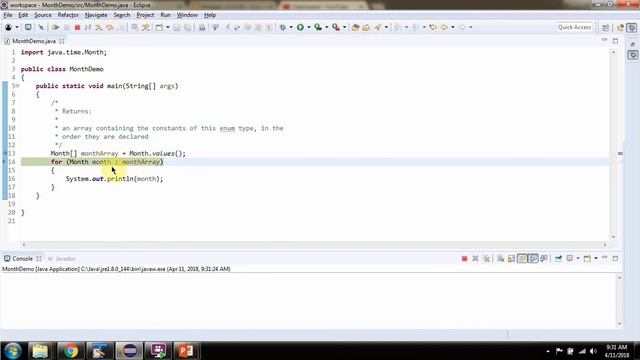Open dropdown arrow next to yellow Back arrow

(453, 27)
